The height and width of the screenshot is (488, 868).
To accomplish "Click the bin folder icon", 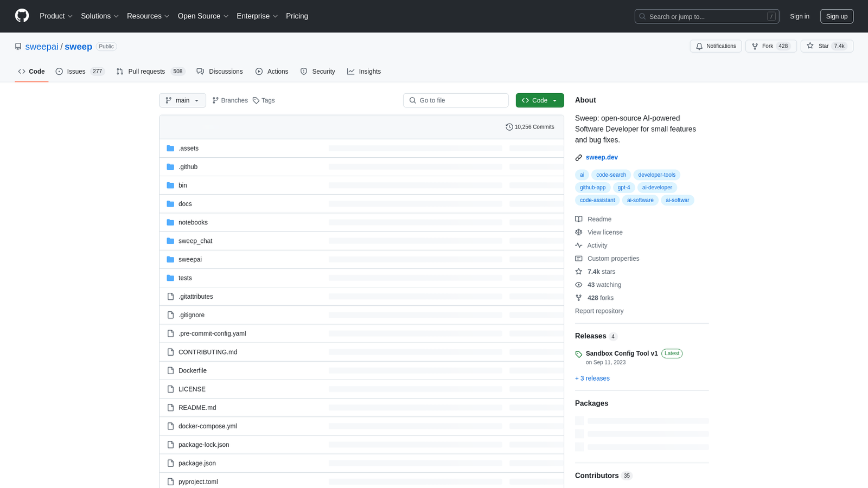I will pyautogui.click(x=170, y=185).
